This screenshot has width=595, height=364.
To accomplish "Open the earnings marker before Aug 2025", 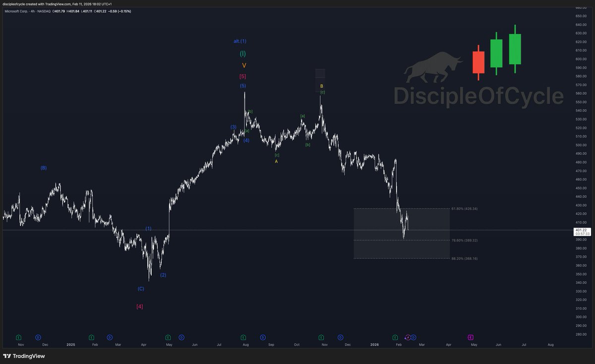I will pos(243,337).
